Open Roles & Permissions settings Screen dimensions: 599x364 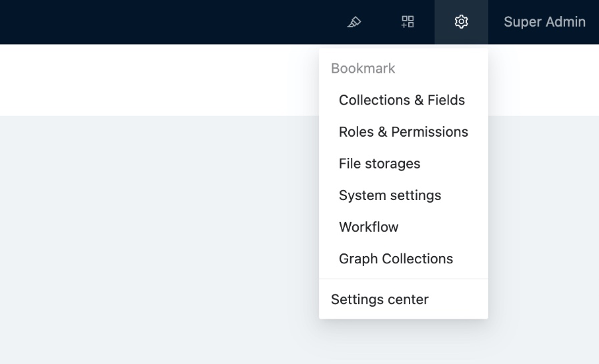(403, 132)
